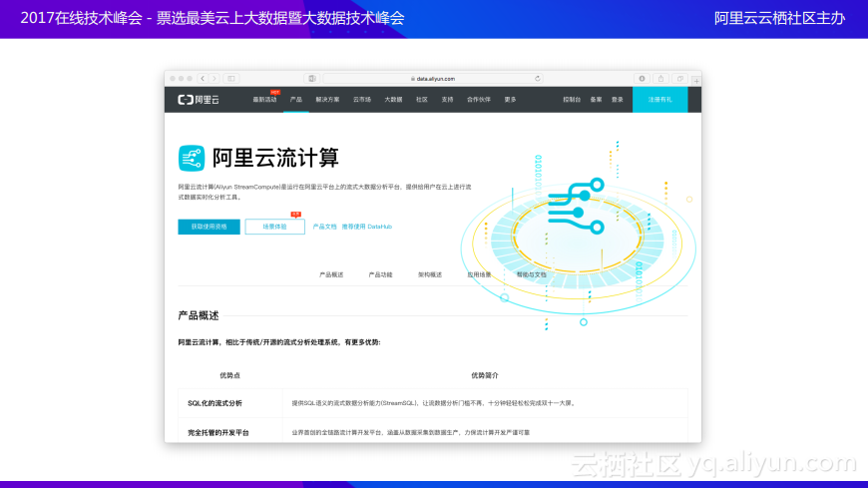Open the 解决方案 navigation item
The width and height of the screenshot is (868, 488).
pyautogui.click(x=327, y=100)
